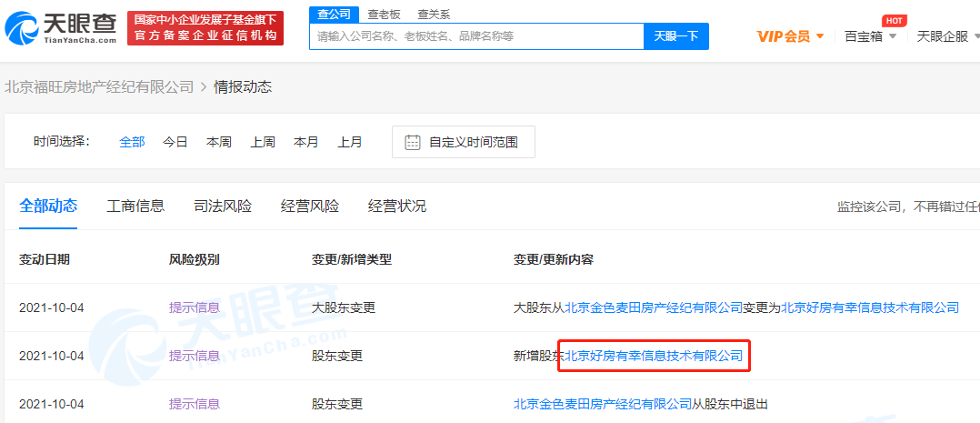Viewport: 980px width, 423px height.
Task: Select the 上月 time filter
Action: (x=350, y=142)
